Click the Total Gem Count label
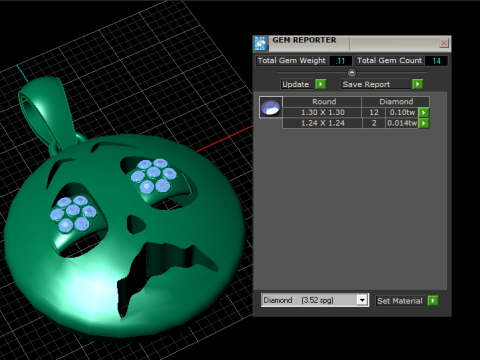The image size is (480, 360). click(x=389, y=61)
